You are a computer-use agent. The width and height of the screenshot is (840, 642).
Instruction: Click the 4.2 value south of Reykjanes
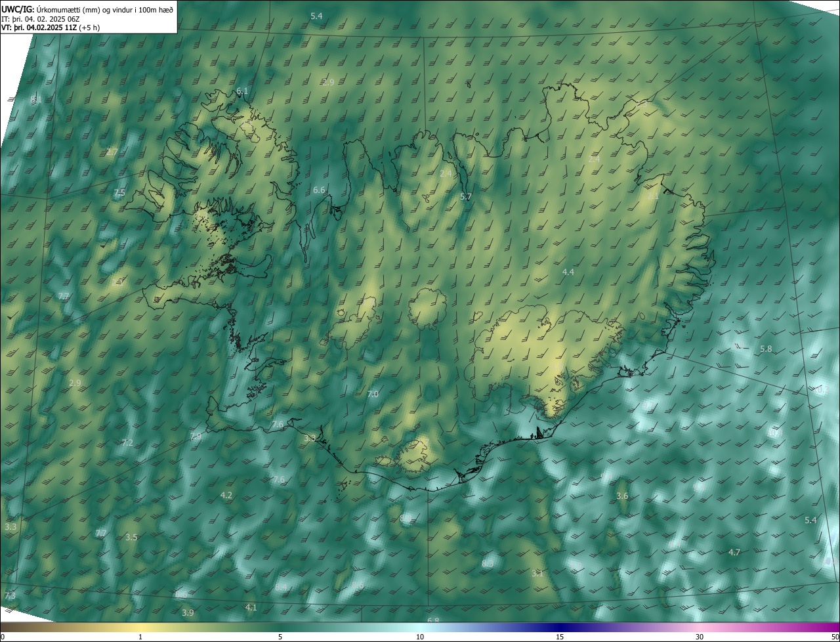pos(226,495)
